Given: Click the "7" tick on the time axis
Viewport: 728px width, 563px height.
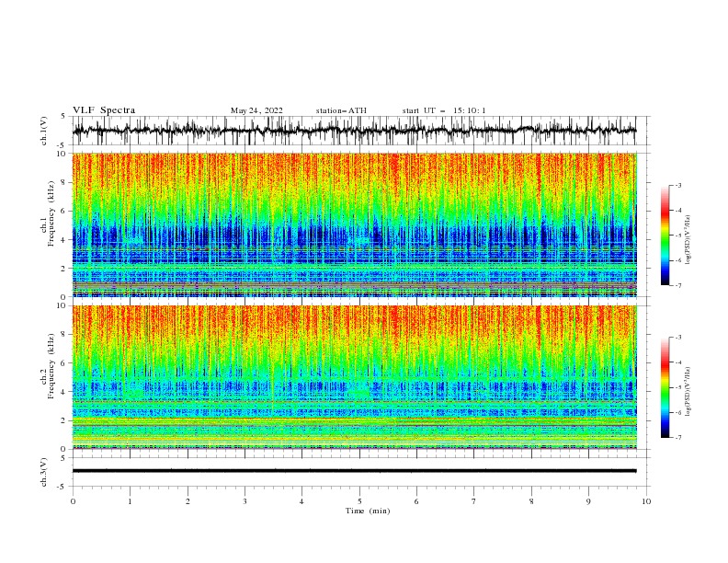Looking at the screenshot, I should 474,501.
